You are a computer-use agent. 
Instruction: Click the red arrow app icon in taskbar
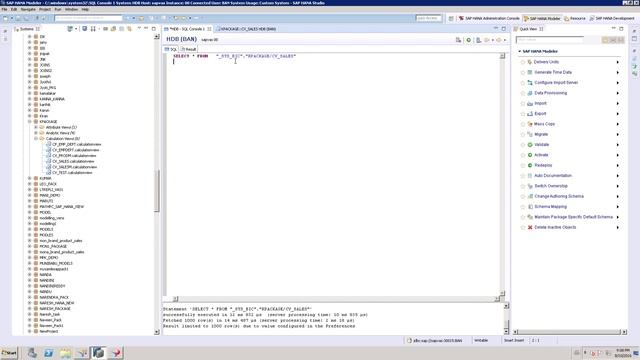click(x=116, y=353)
